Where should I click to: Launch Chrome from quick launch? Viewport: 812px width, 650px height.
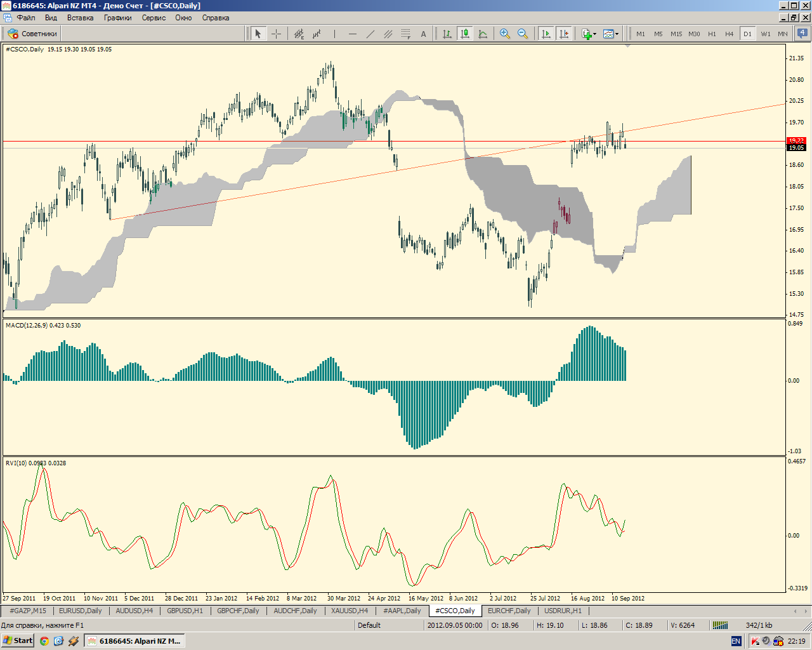click(x=44, y=641)
